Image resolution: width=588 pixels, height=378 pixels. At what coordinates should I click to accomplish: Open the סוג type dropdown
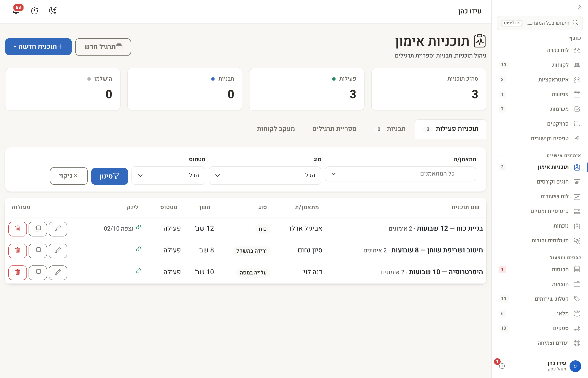[265, 175]
